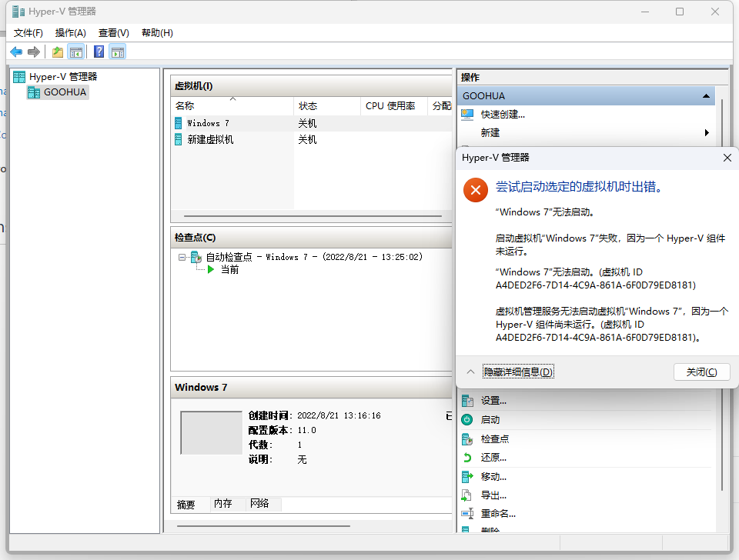Toggle the Show/Hide Console Tree icon
The image size is (739, 560).
coord(76,52)
